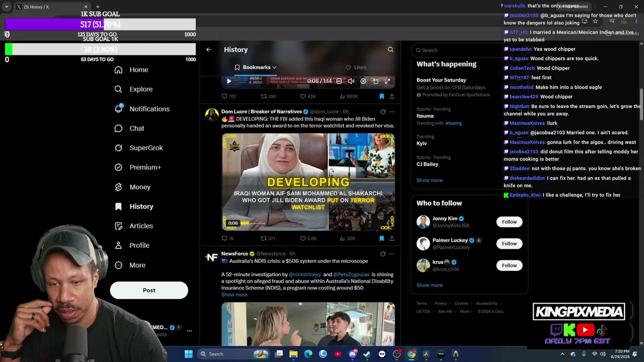The height and width of the screenshot is (362, 644).
Task: Open Explore in the sidebar
Action: [133, 89]
